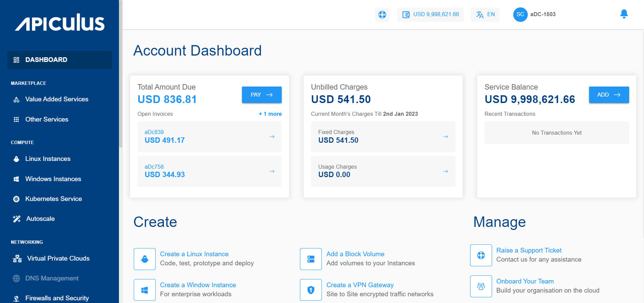Click the Create a Linux Instance icon tile
The width and height of the screenshot is (644, 303).
coord(145,259)
